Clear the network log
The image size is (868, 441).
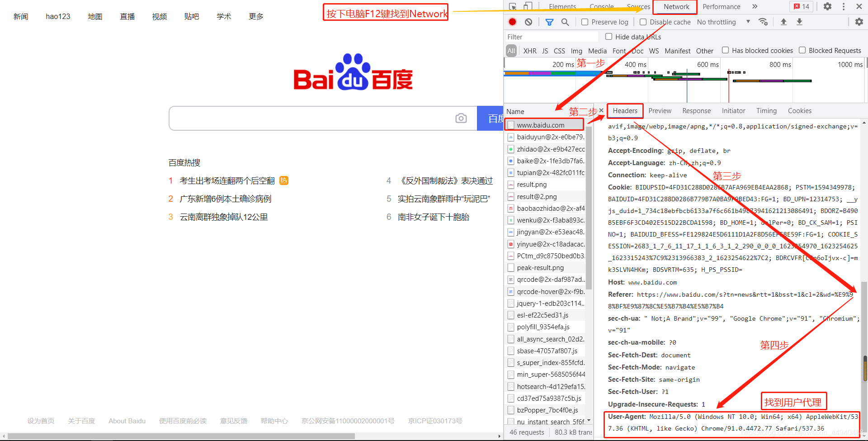coord(528,22)
